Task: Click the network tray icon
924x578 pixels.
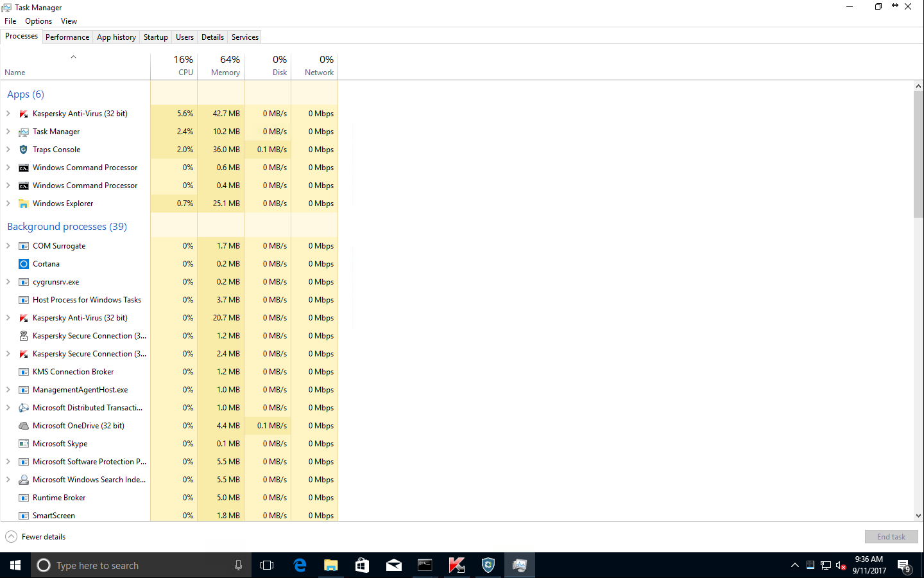Action: pyautogui.click(x=826, y=566)
